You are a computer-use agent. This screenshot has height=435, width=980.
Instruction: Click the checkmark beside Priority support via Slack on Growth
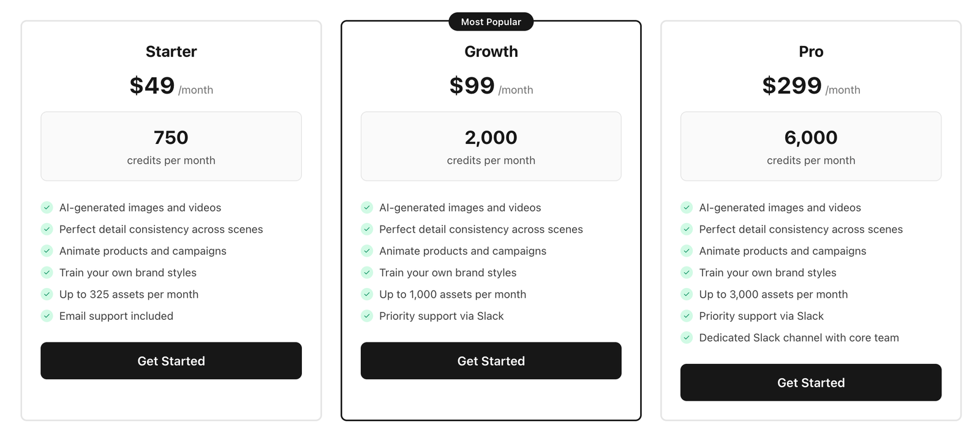pyautogui.click(x=367, y=316)
